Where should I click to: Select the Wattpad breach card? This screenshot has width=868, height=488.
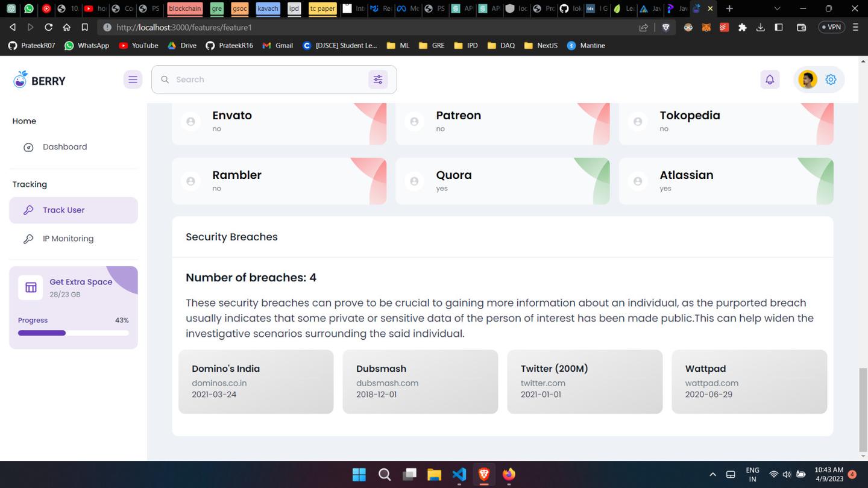click(749, 381)
